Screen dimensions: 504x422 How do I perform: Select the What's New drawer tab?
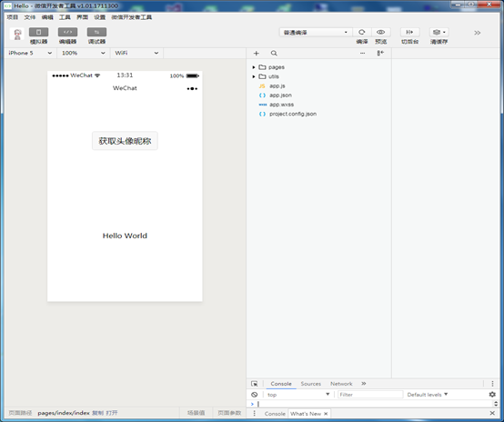[x=306, y=414]
